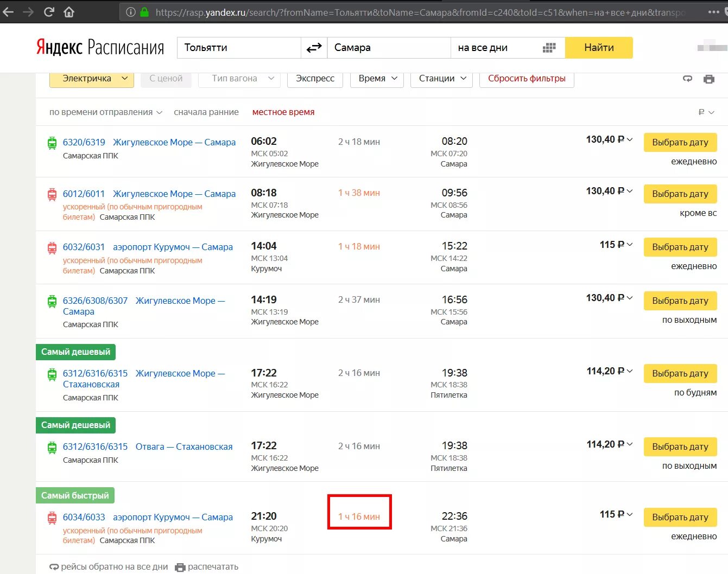Open the ruble currency dropdown

point(706,112)
